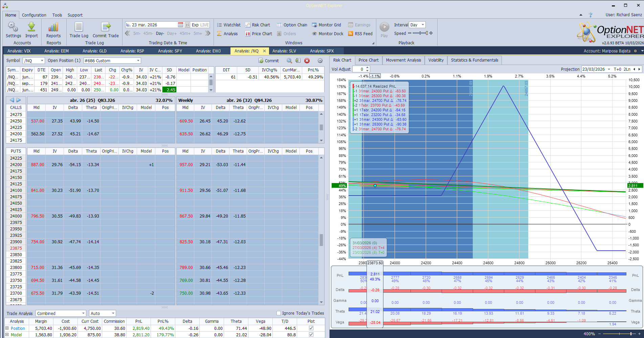Click the Play playback button
This screenshot has width=644, height=338.
[x=384, y=30]
